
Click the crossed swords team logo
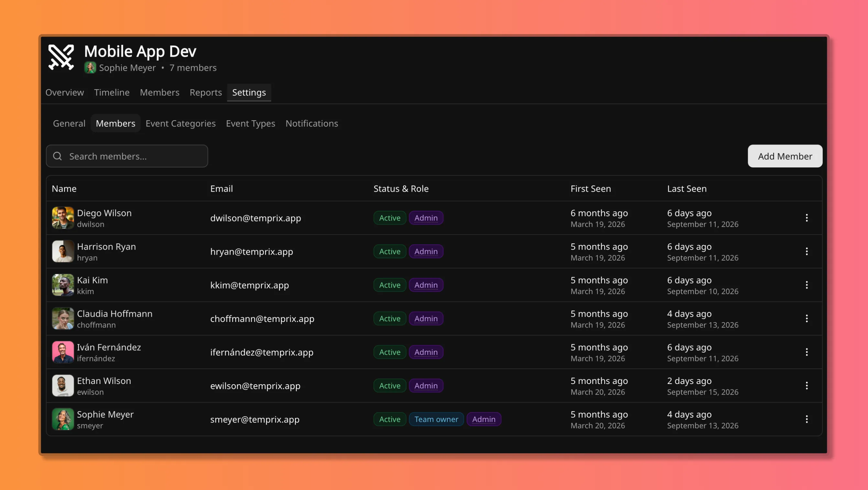pyautogui.click(x=61, y=58)
